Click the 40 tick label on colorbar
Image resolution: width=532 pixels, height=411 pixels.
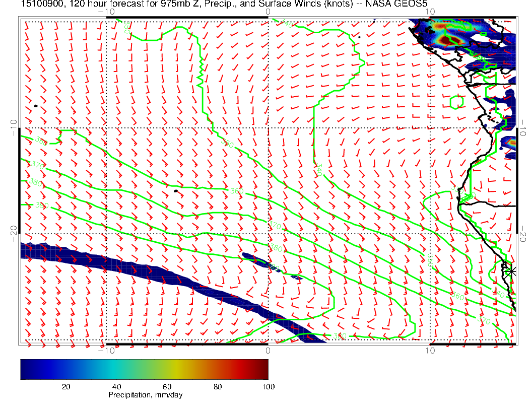[x=116, y=387]
